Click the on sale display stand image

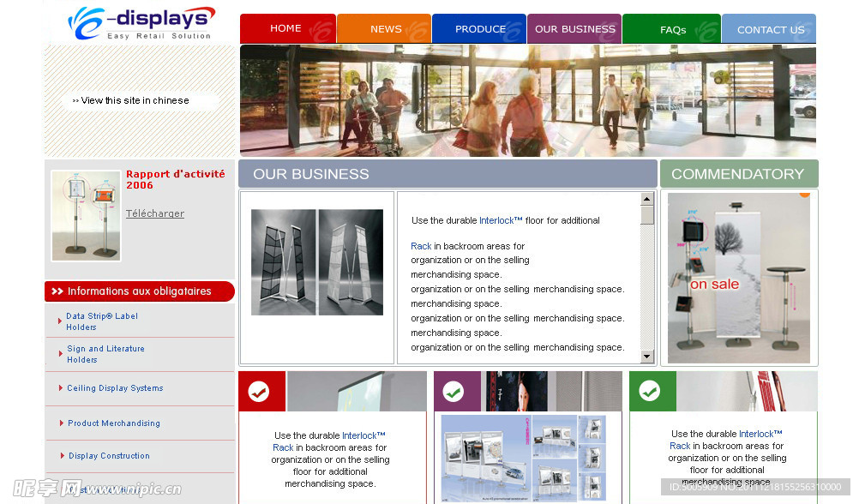[x=738, y=278]
